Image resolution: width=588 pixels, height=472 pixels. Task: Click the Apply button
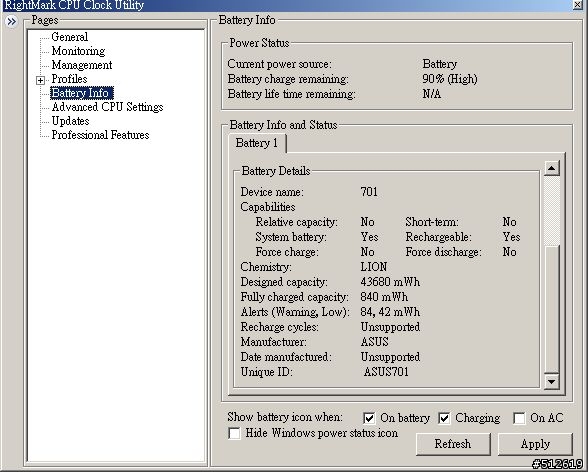click(535, 444)
